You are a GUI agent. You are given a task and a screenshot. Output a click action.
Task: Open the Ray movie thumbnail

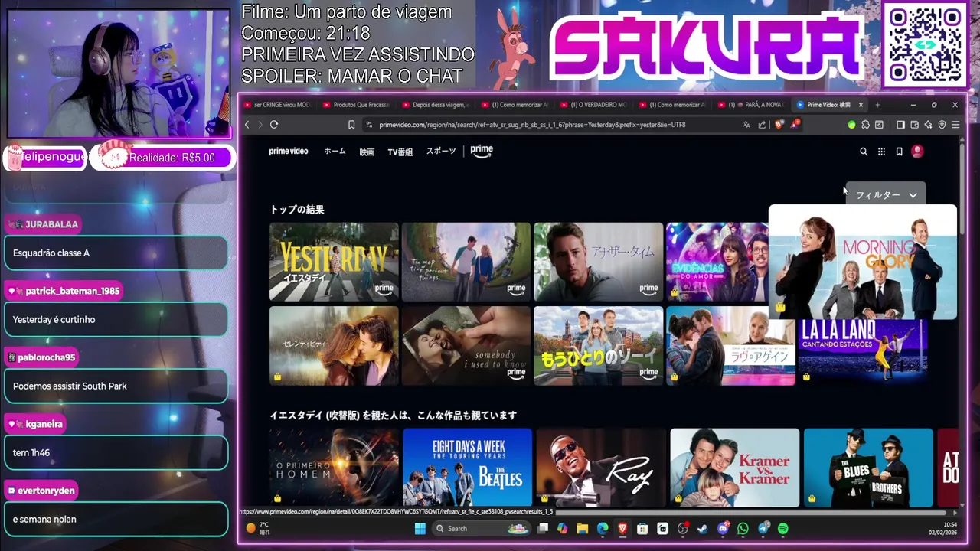[601, 468]
